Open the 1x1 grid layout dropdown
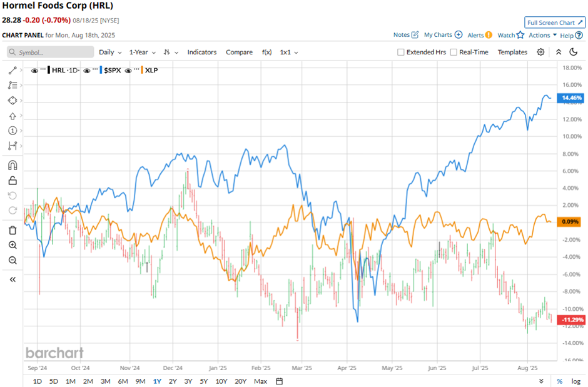Screen dimensions: 588x387 click(x=289, y=52)
